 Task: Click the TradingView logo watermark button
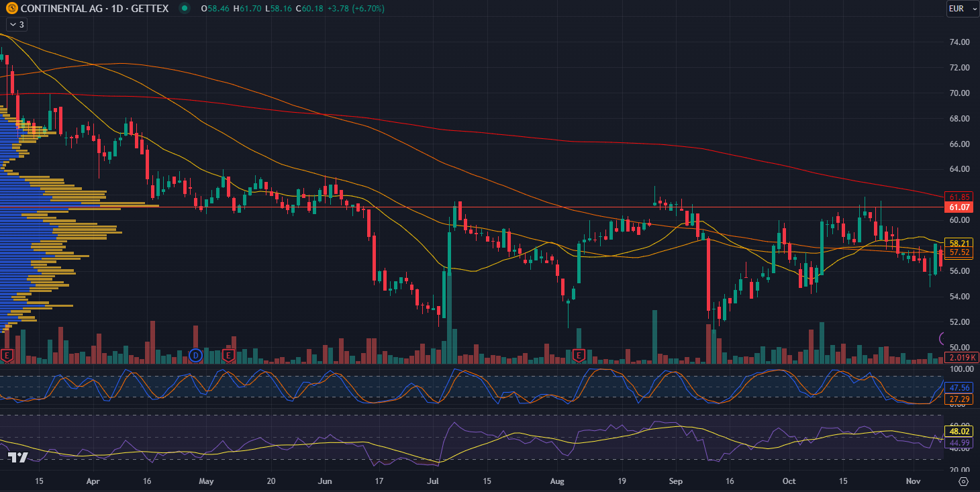[18, 457]
